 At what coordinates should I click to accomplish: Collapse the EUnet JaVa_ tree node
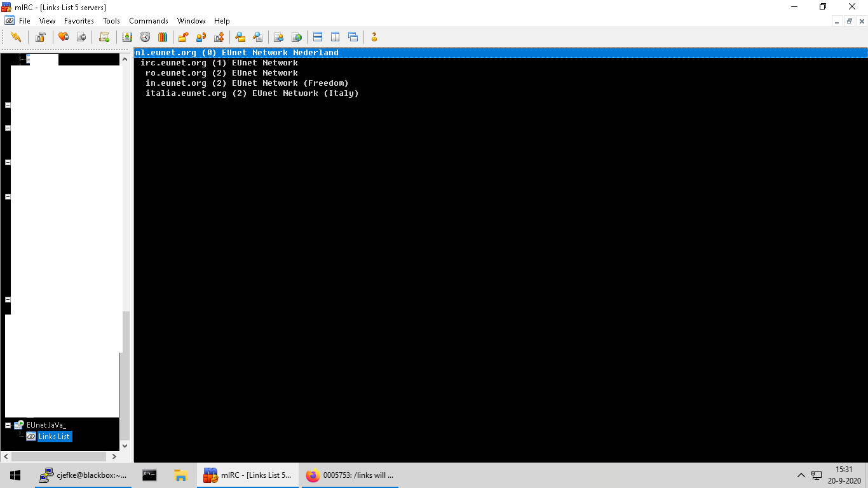tap(8, 425)
